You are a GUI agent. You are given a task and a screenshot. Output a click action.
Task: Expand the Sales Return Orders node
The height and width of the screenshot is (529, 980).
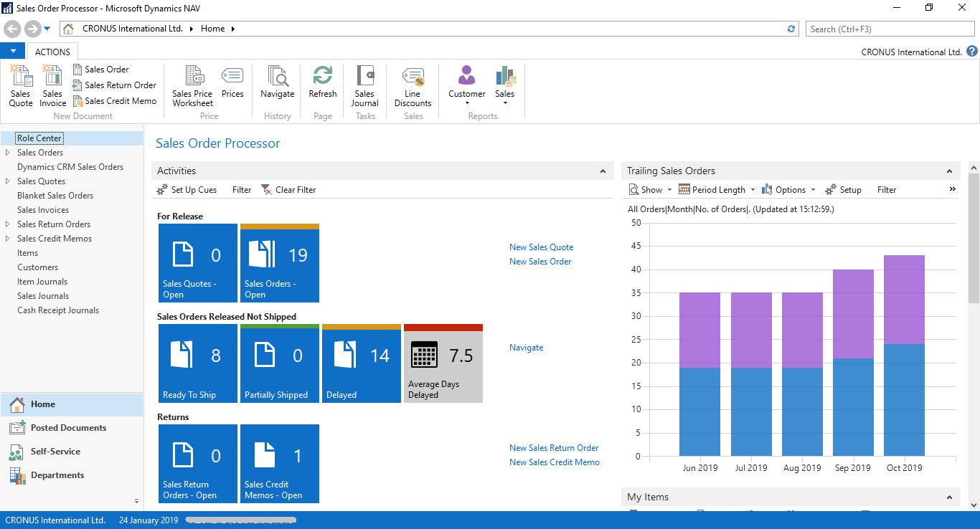coord(7,224)
